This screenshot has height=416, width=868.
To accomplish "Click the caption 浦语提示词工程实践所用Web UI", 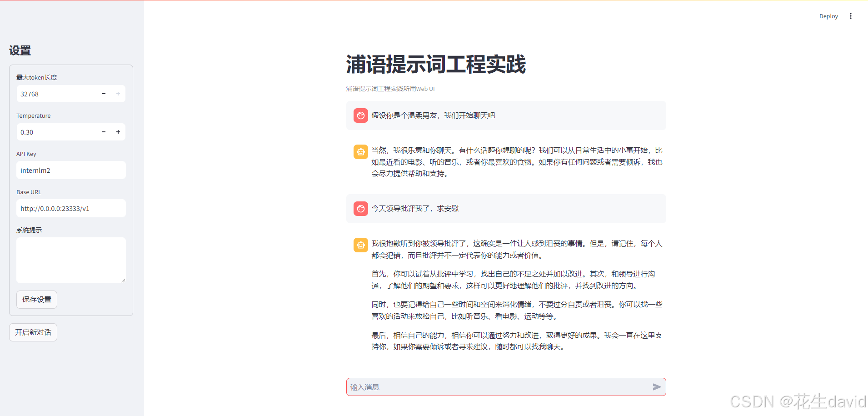I will click(390, 89).
